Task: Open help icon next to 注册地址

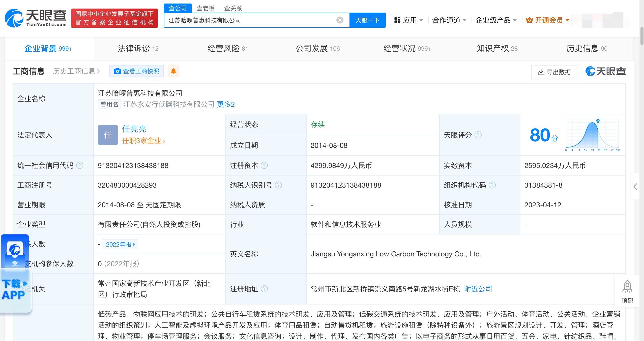Action: (264, 289)
